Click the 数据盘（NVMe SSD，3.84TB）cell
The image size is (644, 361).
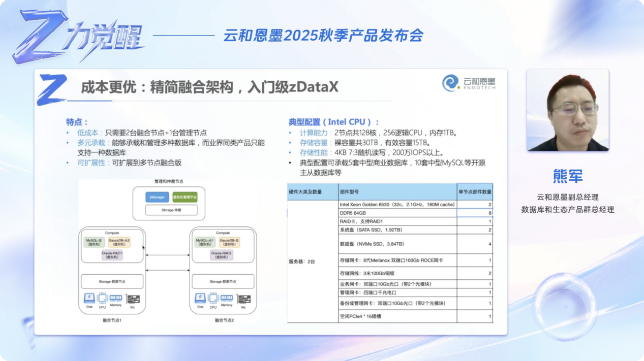pos(397,244)
